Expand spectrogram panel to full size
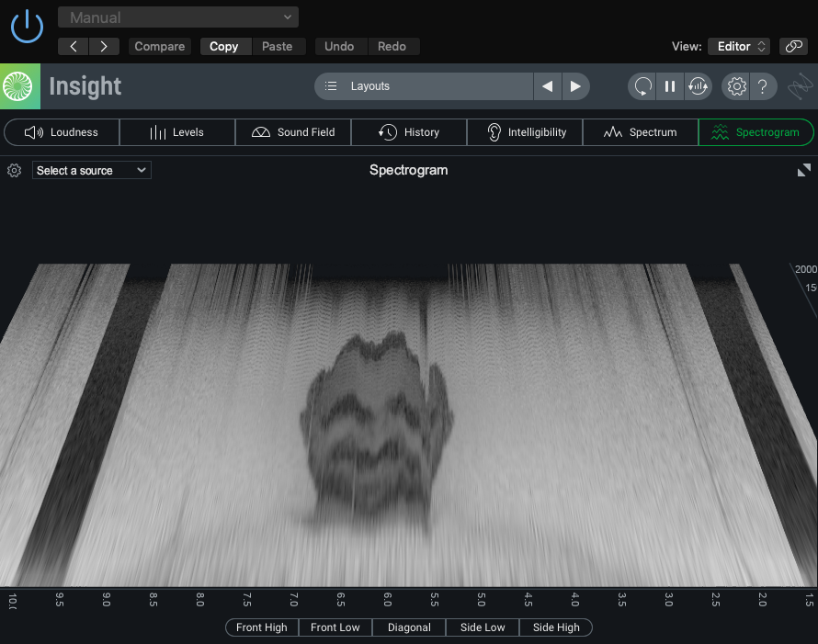 click(x=804, y=170)
